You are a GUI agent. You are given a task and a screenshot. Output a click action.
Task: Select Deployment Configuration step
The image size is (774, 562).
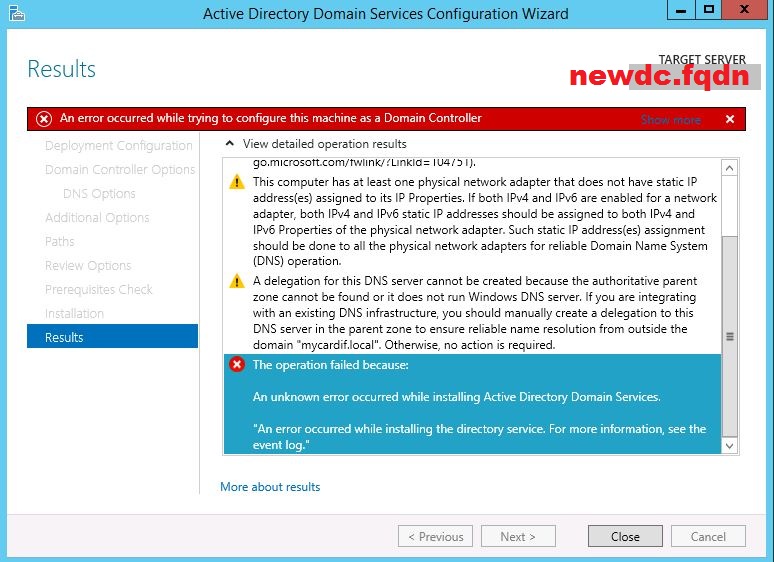[118, 145]
